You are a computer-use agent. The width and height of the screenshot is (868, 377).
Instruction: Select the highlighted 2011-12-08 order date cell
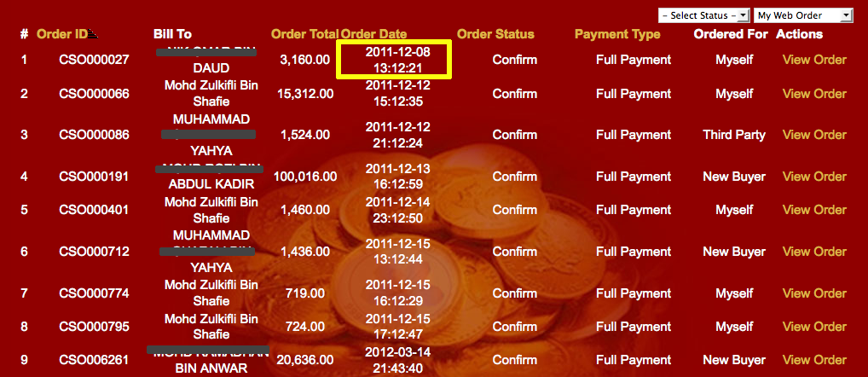(394, 60)
